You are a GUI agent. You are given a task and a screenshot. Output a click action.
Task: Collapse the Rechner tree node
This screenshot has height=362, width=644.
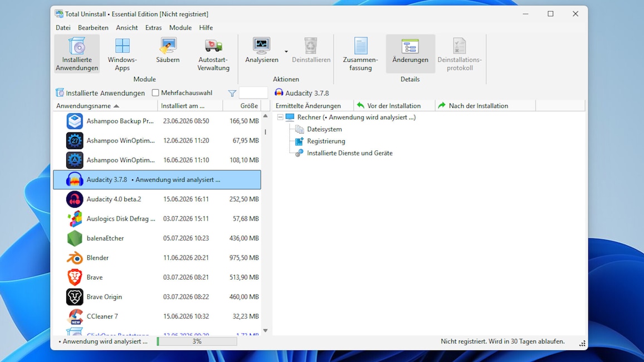coord(280,118)
